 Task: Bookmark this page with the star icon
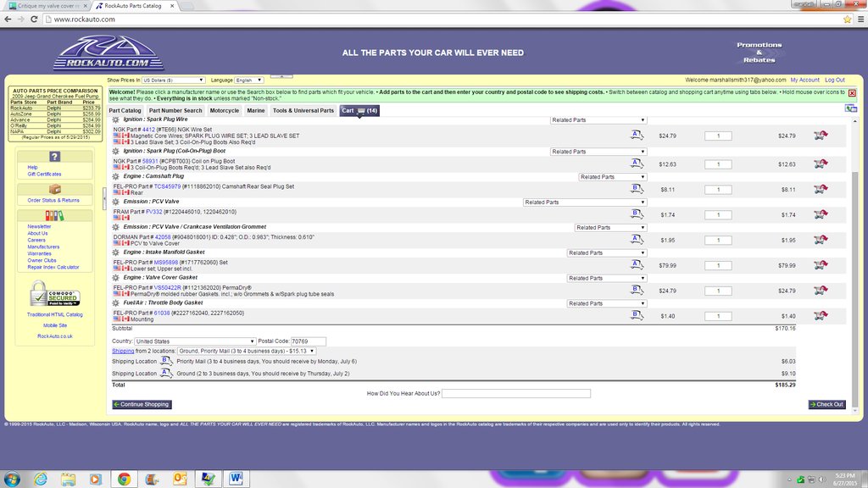click(x=847, y=19)
